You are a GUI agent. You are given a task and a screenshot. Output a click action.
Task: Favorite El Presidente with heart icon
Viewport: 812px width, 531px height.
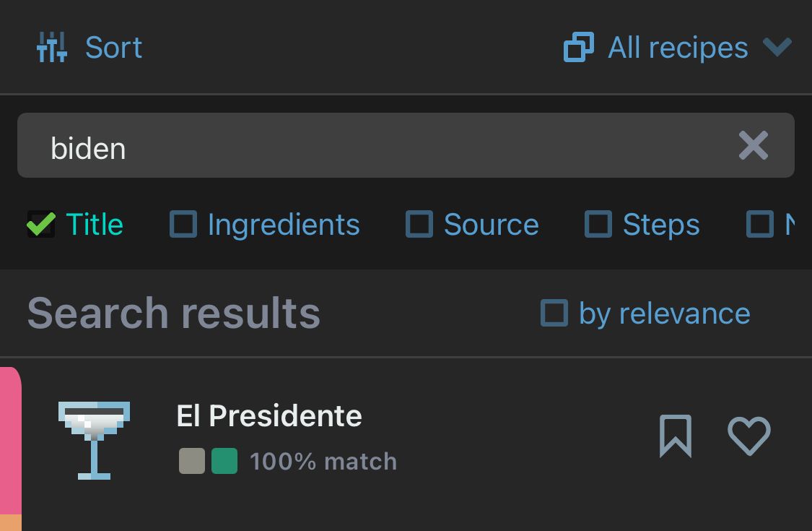748,436
